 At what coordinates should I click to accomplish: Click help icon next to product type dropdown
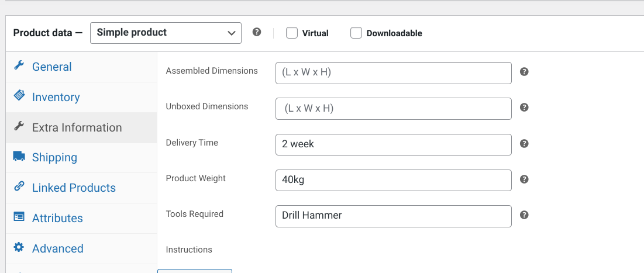tap(256, 32)
